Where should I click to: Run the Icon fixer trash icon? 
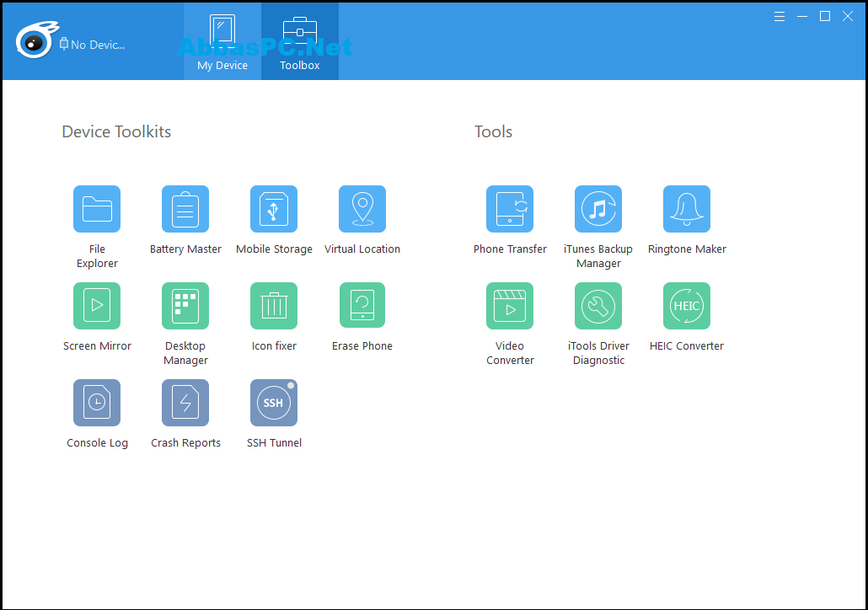(274, 306)
